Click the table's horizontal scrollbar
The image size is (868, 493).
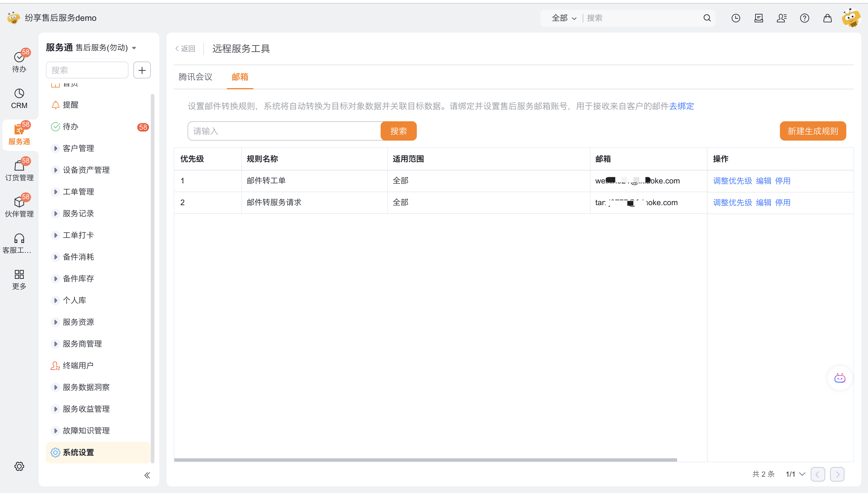pos(425,460)
